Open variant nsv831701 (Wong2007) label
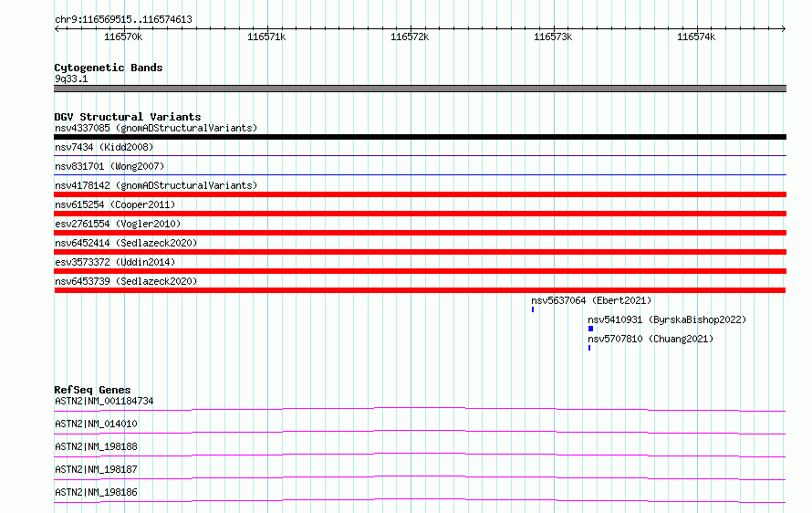The width and height of the screenshot is (812, 513). coord(109,166)
